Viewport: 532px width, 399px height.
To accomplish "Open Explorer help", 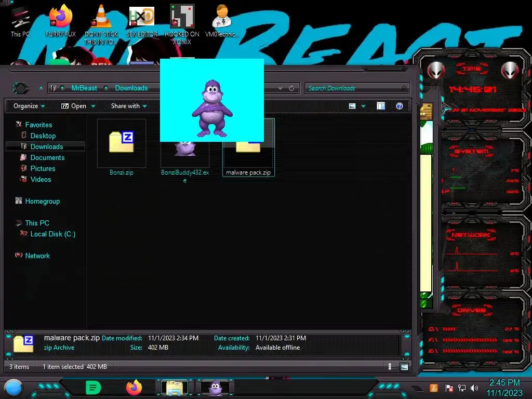I will tap(400, 106).
